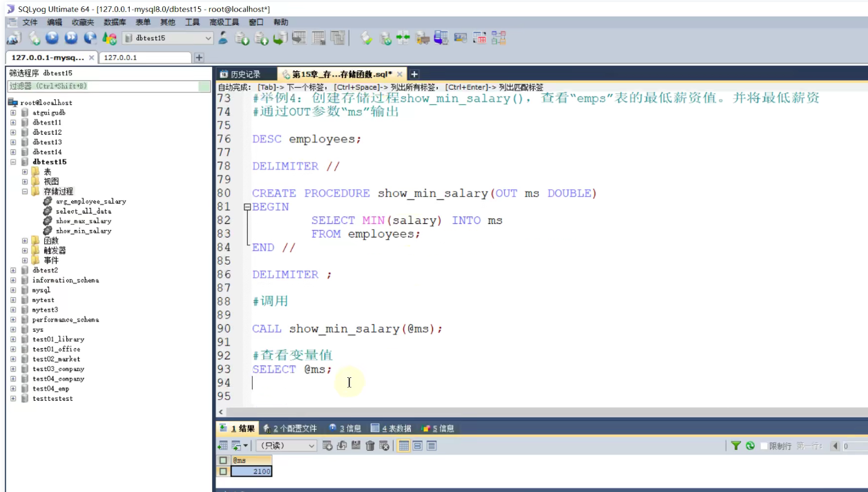This screenshot has height=492, width=868.
Task: Refresh result with green circular arrow icon
Action: coord(750,446)
